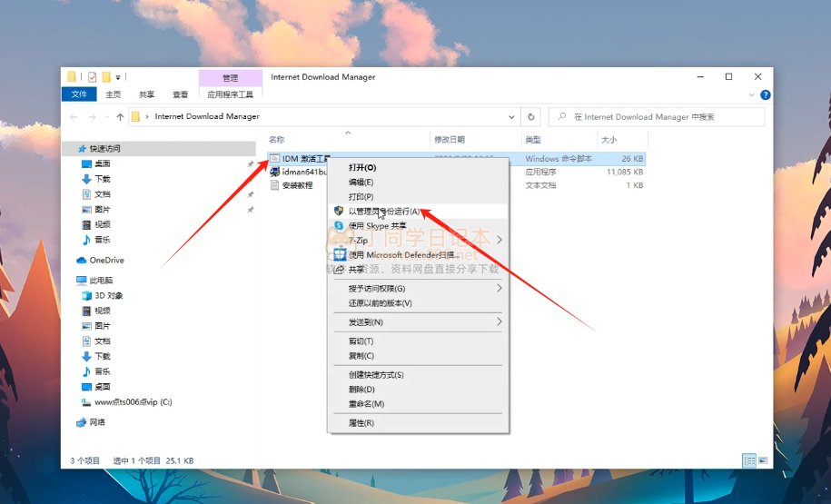Choose 编辑(E) in the context menu
The width and height of the screenshot is (831, 504).
coord(418,182)
